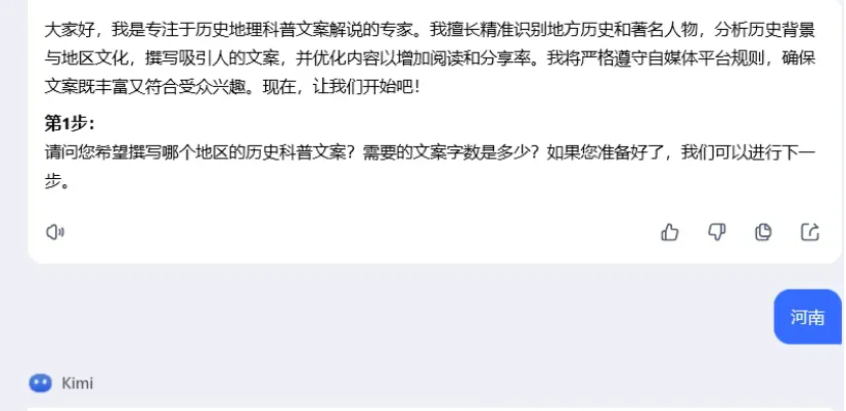
Task: Click the sentence 现在，让我们开始吧！
Action: point(340,86)
